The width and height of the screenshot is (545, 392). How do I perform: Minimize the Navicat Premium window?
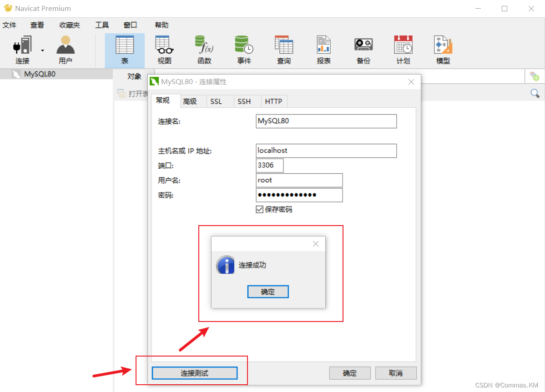(x=478, y=9)
